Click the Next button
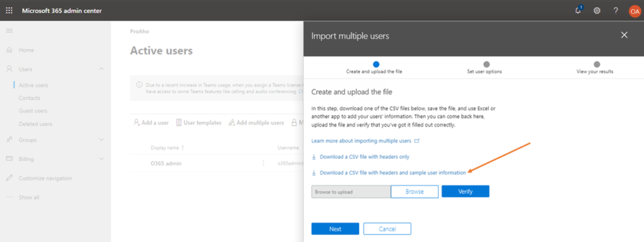The height and width of the screenshot is (242, 644). [335, 229]
